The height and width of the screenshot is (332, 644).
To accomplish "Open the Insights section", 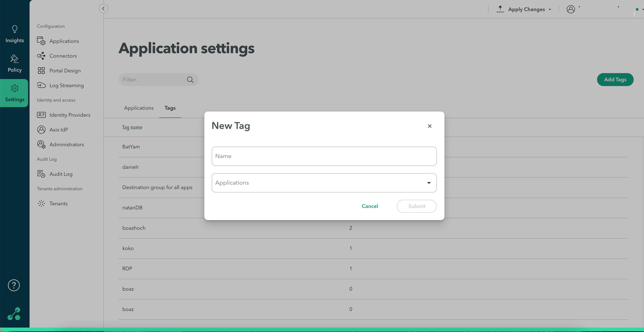I will [14, 34].
